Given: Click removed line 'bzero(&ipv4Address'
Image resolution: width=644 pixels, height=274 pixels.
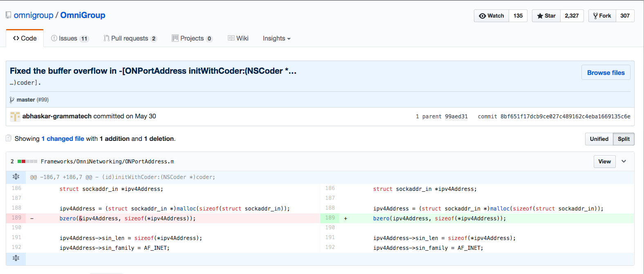Looking at the screenshot, I should coord(128,218).
